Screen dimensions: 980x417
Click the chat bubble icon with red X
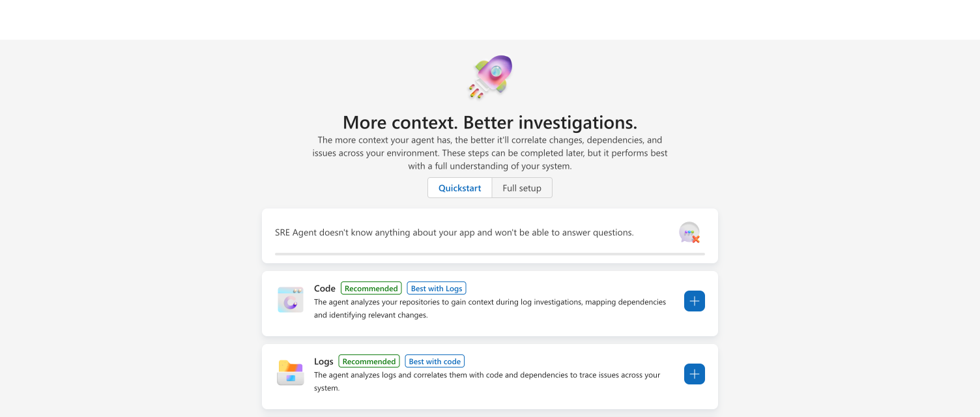pyautogui.click(x=689, y=233)
